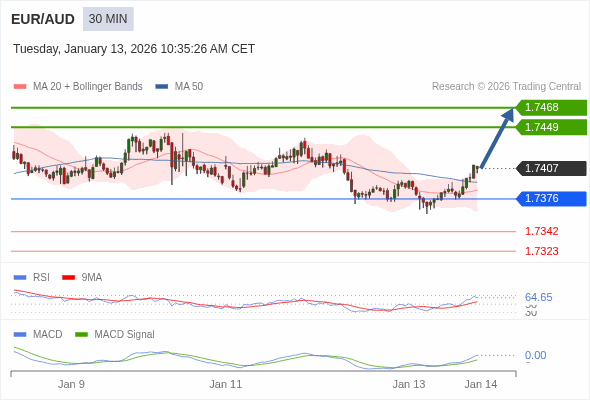Click the MA 20 + Bollinger Bands red swatch
Screen dimensions: 590x400
pyautogui.click(x=20, y=87)
